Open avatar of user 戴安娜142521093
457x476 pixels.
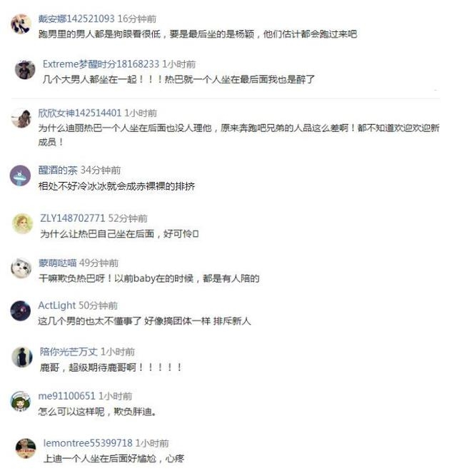tap(21, 24)
